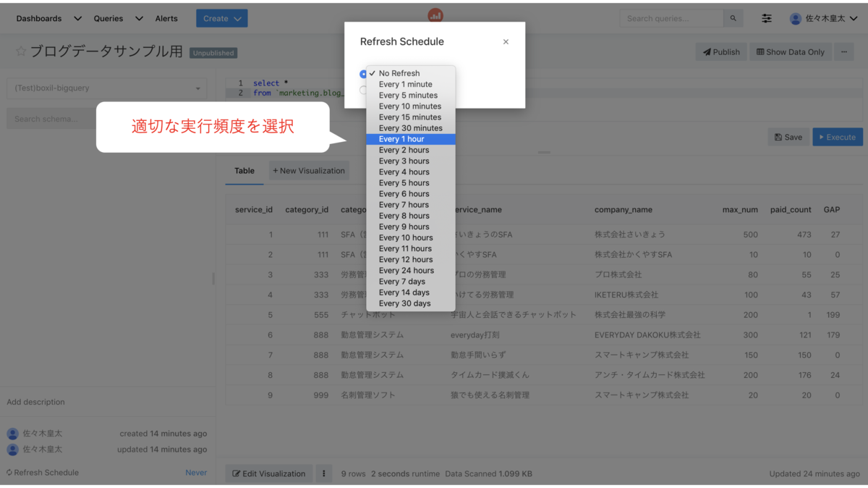The image size is (868, 488).
Task: Choose Every 9 hours option
Action: point(411,227)
